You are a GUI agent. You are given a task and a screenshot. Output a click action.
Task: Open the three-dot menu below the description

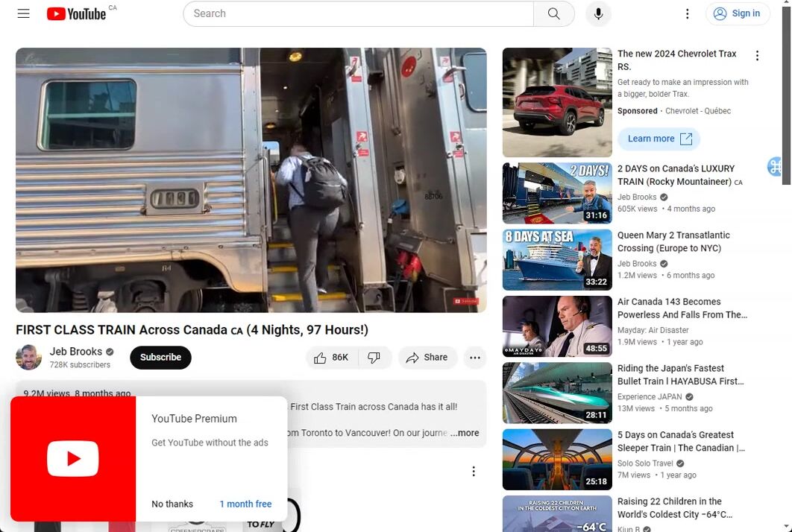(x=474, y=472)
